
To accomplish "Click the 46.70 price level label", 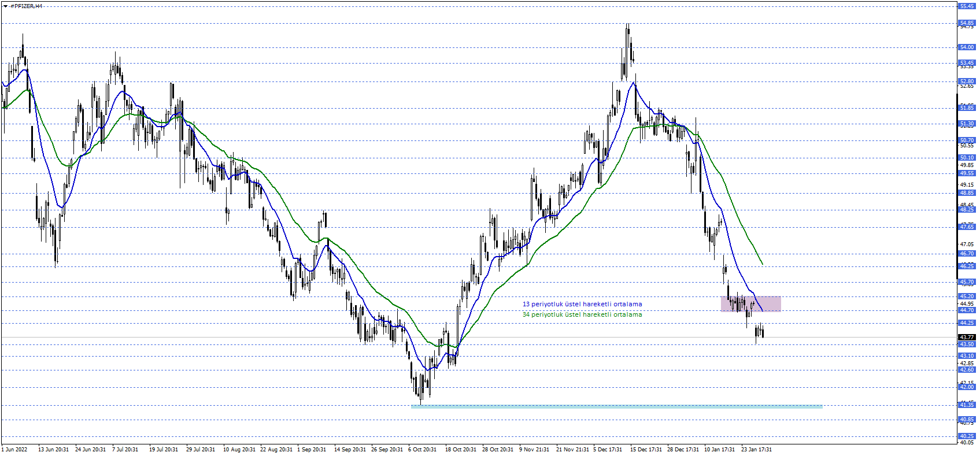I will (966, 254).
